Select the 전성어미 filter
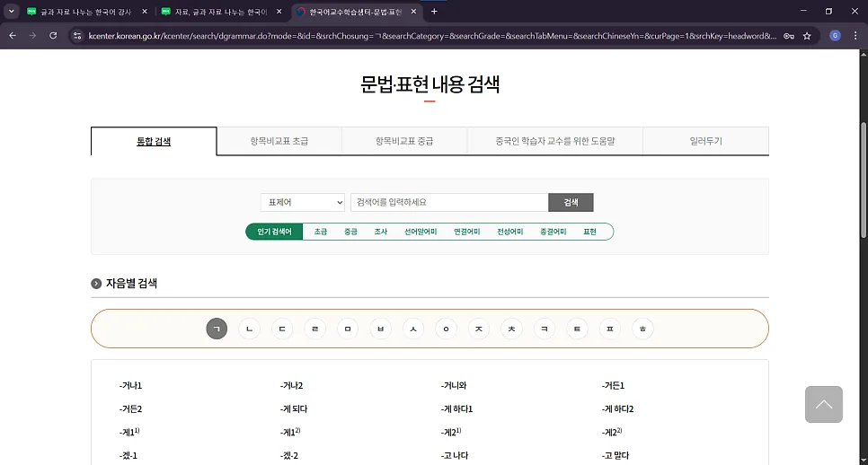868x465 pixels. (x=509, y=232)
